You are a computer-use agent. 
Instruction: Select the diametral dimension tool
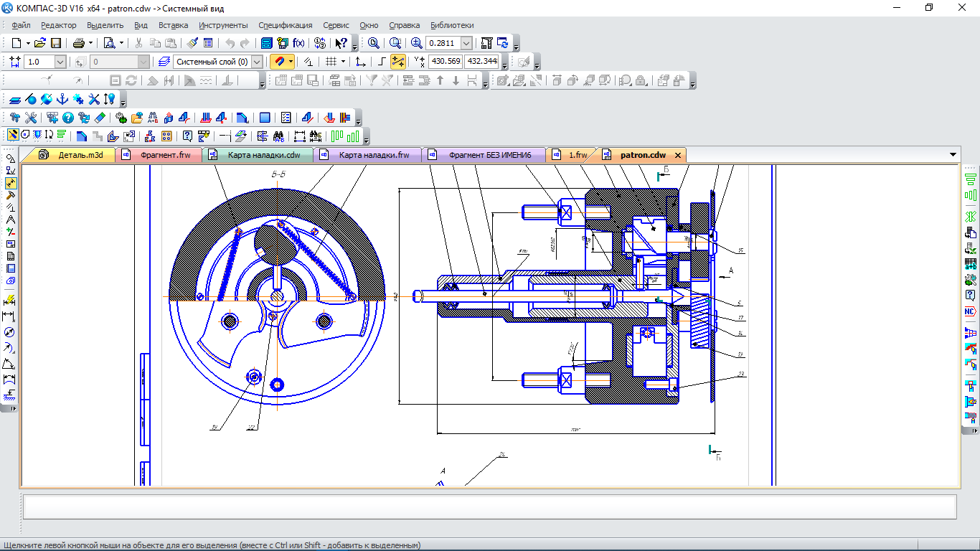coord(10,332)
